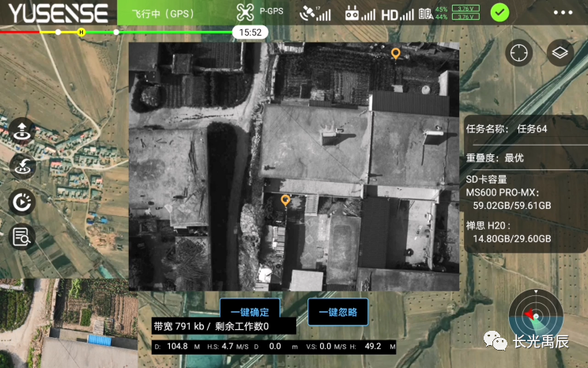Open the radar compass widget
The height and width of the screenshot is (368, 588).
click(x=536, y=317)
